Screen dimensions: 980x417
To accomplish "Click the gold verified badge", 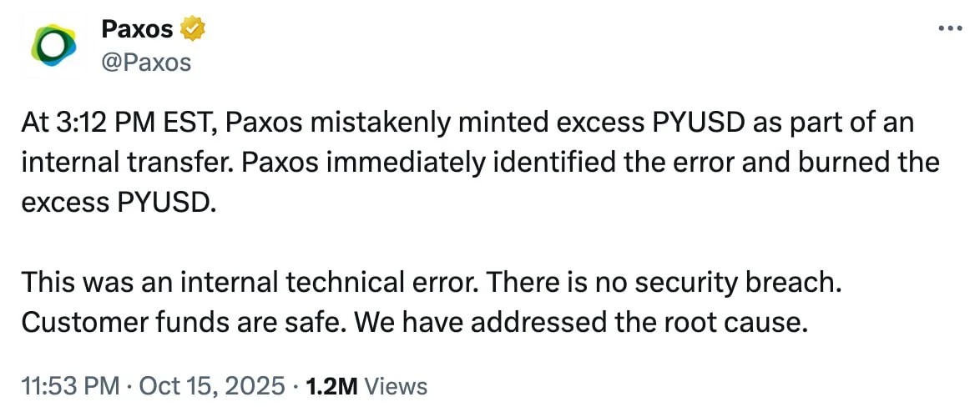I will (x=194, y=29).
